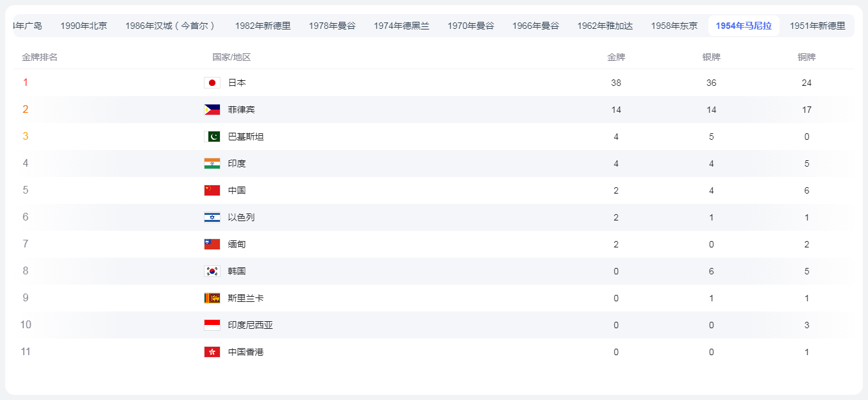Click the country name 以色列
Viewport: 868px width, 400px height.
(242, 217)
